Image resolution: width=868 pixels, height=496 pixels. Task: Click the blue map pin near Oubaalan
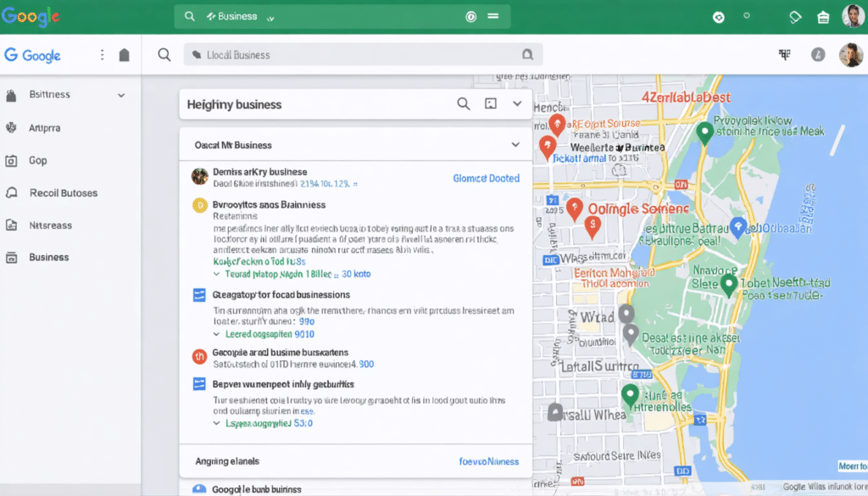(x=738, y=227)
